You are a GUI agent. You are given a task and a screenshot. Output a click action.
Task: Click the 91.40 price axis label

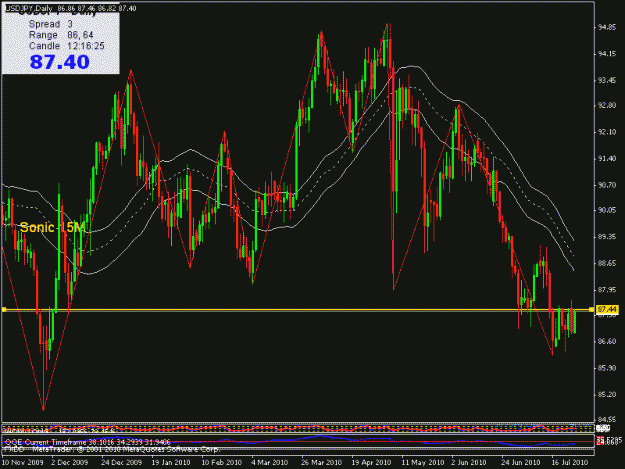pyautogui.click(x=607, y=159)
